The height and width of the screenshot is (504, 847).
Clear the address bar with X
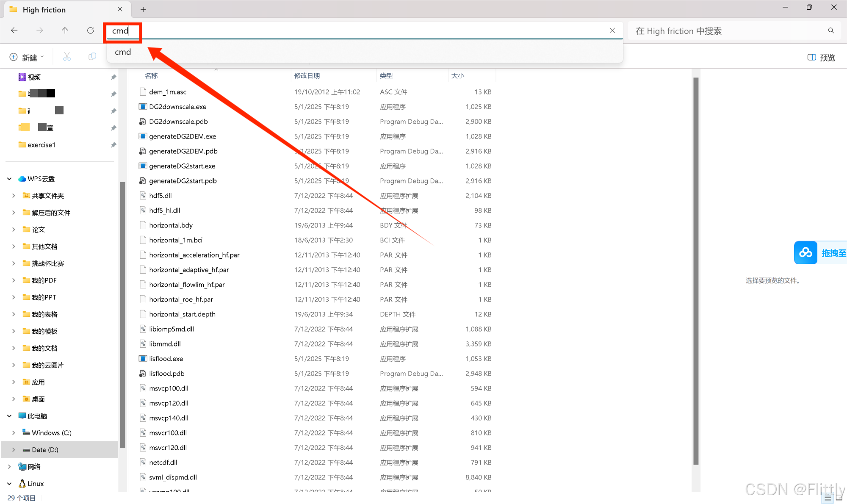tap(612, 30)
